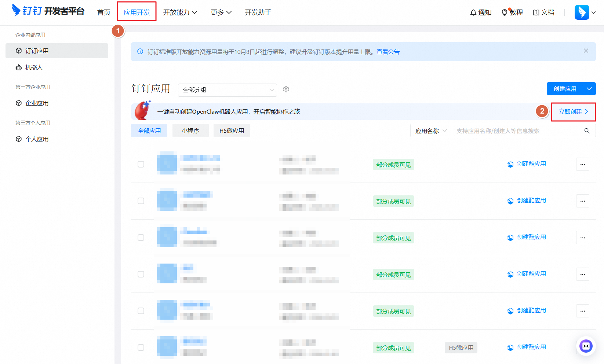Open the more options menu on the fourth app row
Image resolution: width=604 pixels, height=364 pixels.
coord(582,274)
